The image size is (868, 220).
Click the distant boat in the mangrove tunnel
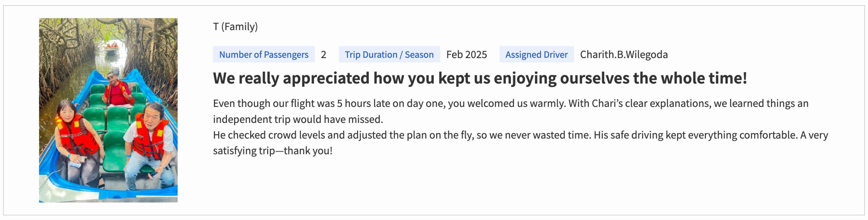112,48
